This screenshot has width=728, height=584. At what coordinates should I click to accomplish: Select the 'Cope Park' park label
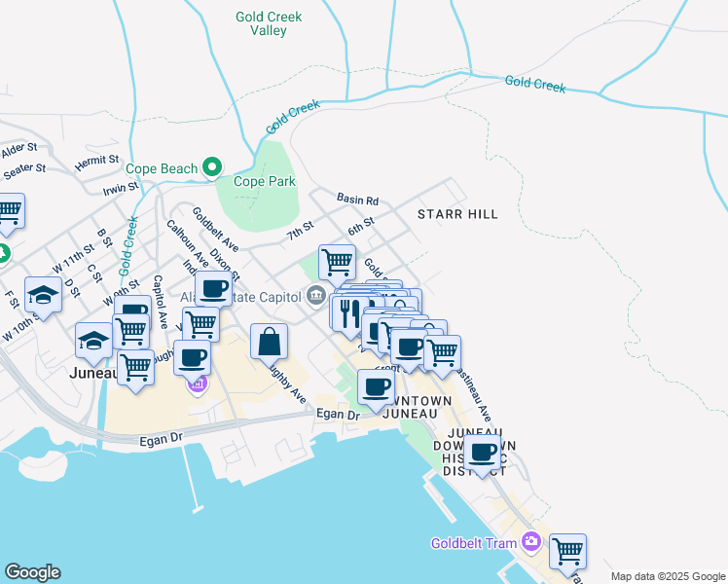(264, 181)
